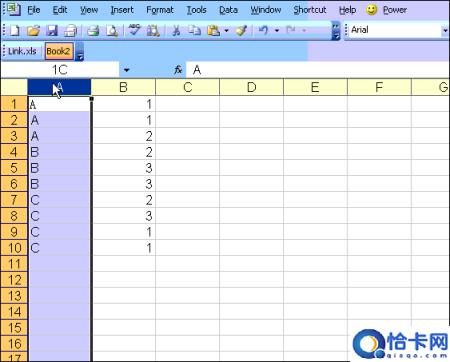Select the column B header
The height and width of the screenshot is (362, 450).
click(123, 87)
